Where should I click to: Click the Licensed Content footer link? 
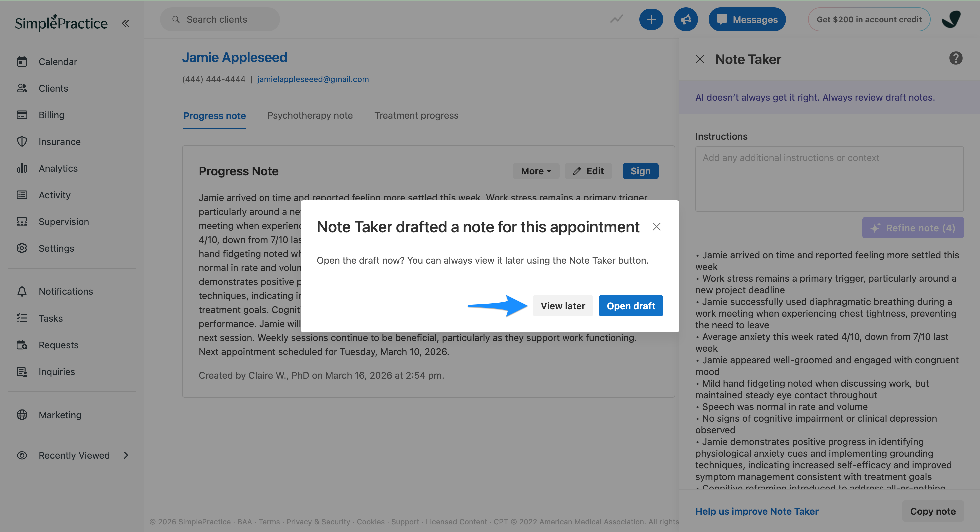[x=456, y=521]
